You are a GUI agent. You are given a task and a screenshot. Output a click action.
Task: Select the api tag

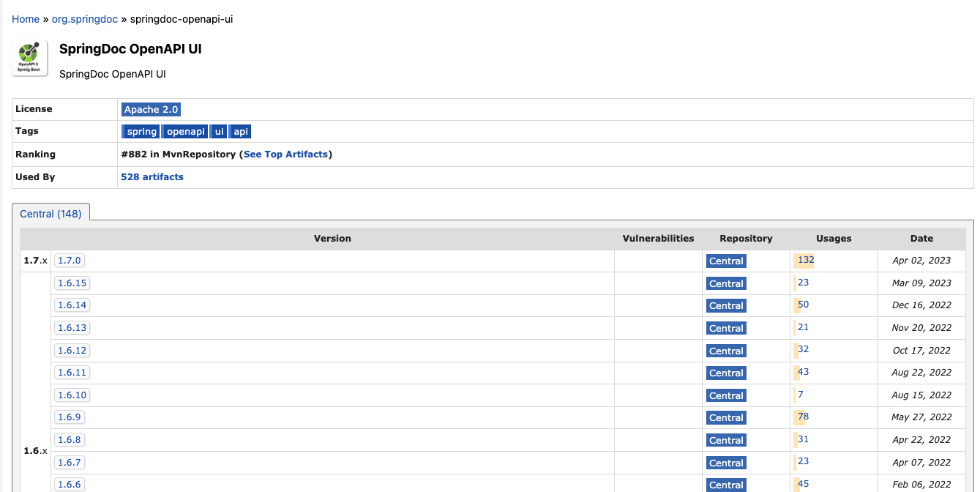240,132
